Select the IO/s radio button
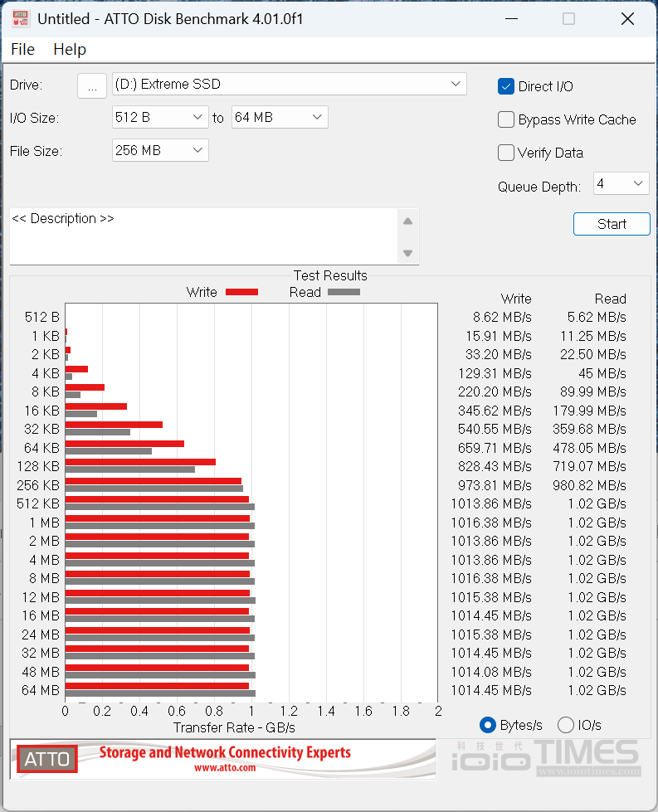Screen dimensions: 658x812 point(565,725)
